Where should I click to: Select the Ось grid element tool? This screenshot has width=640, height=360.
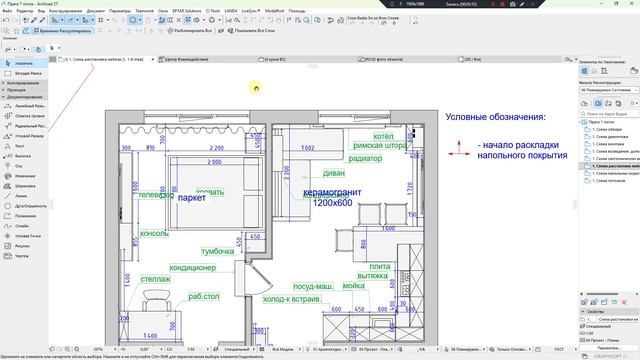24,166
